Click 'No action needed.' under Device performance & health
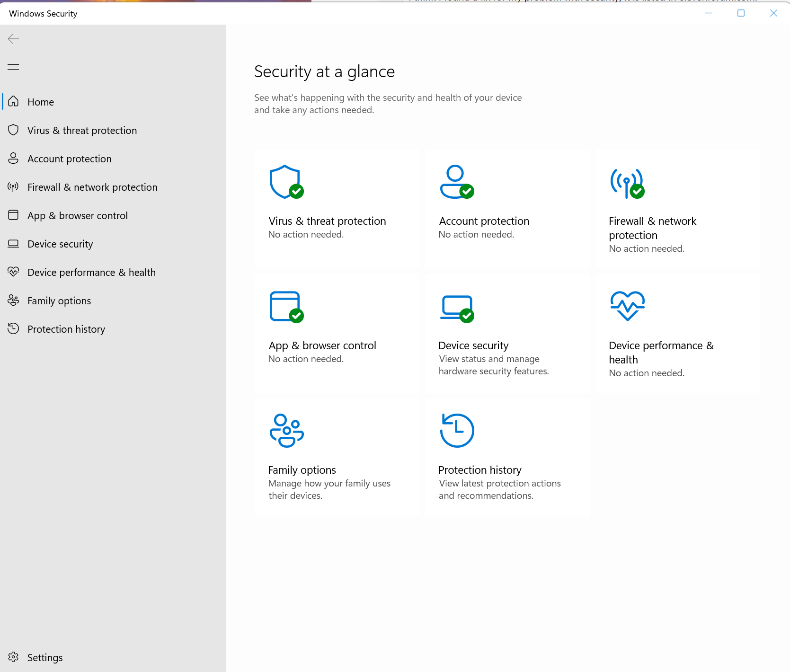790x672 pixels. [x=647, y=373]
